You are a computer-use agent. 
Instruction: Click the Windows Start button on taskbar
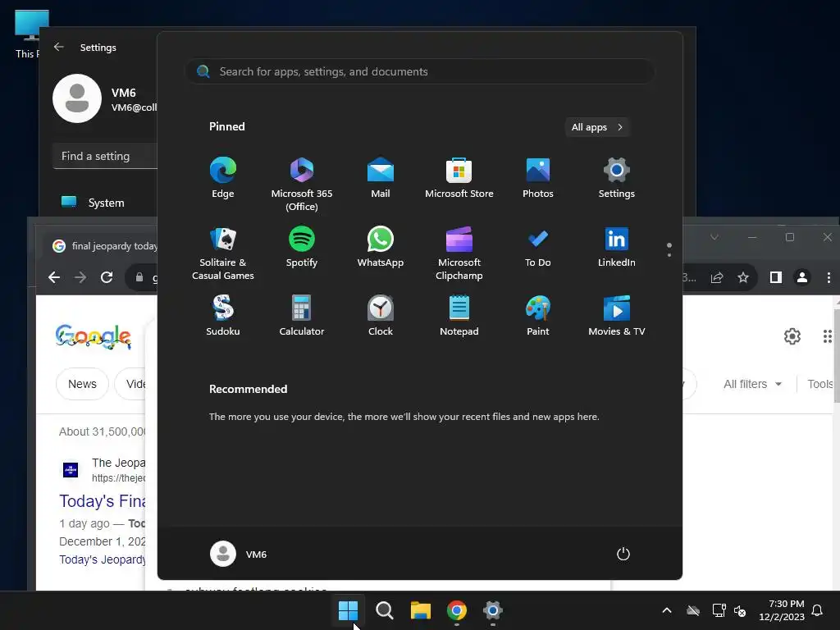pyautogui.click(x=348, y=610)
